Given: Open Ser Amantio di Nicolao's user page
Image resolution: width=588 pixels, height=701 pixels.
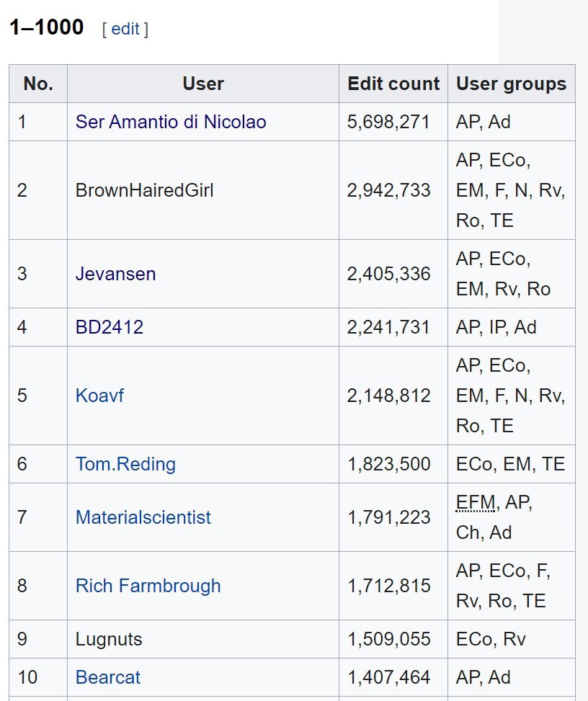Looking at the screenshot, I should point(171,122).
